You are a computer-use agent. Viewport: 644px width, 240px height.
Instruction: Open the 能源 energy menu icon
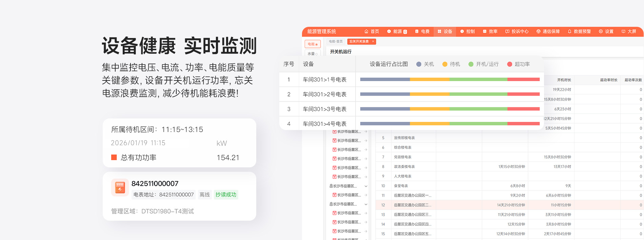pos(389,32)
